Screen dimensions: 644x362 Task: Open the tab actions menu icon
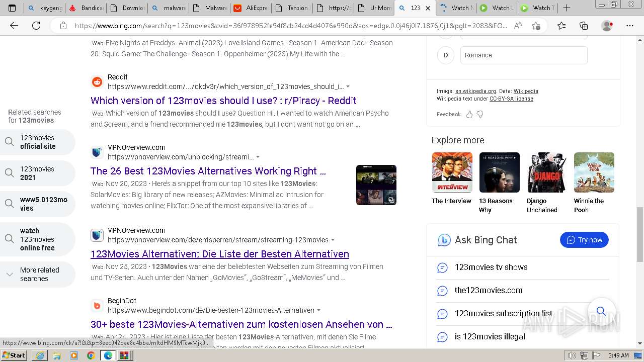[12, 8]
